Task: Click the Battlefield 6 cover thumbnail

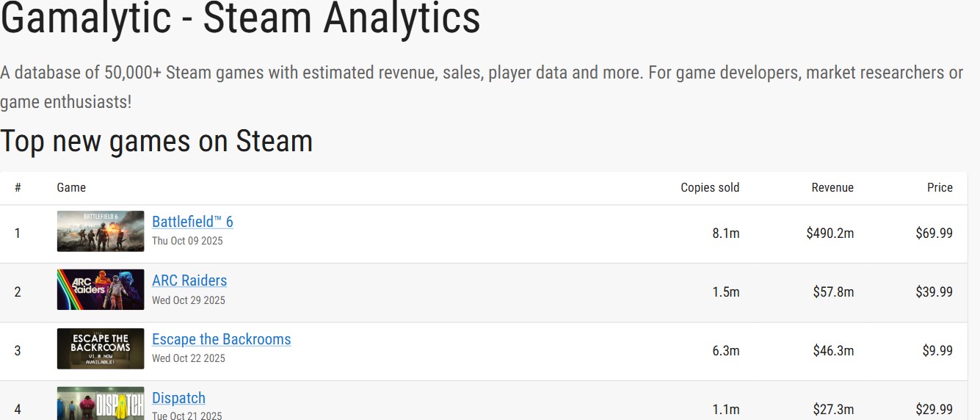Action: [101, 231]
